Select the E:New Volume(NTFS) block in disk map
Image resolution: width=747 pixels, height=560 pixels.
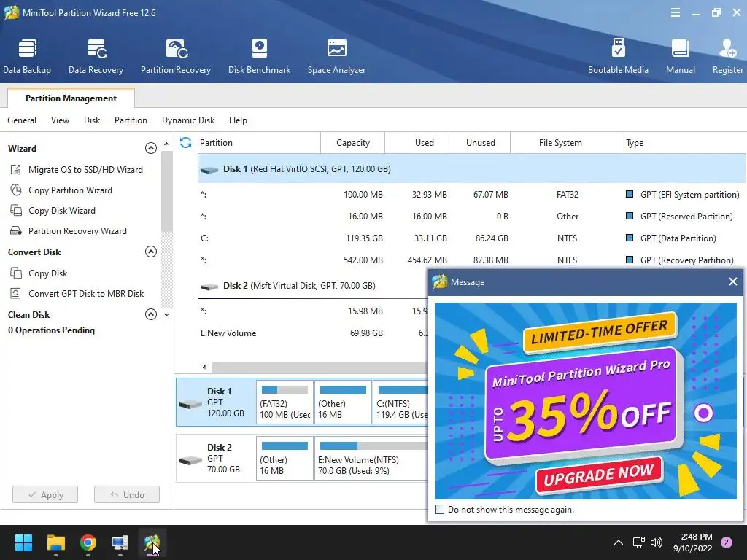tap(371, 458)
